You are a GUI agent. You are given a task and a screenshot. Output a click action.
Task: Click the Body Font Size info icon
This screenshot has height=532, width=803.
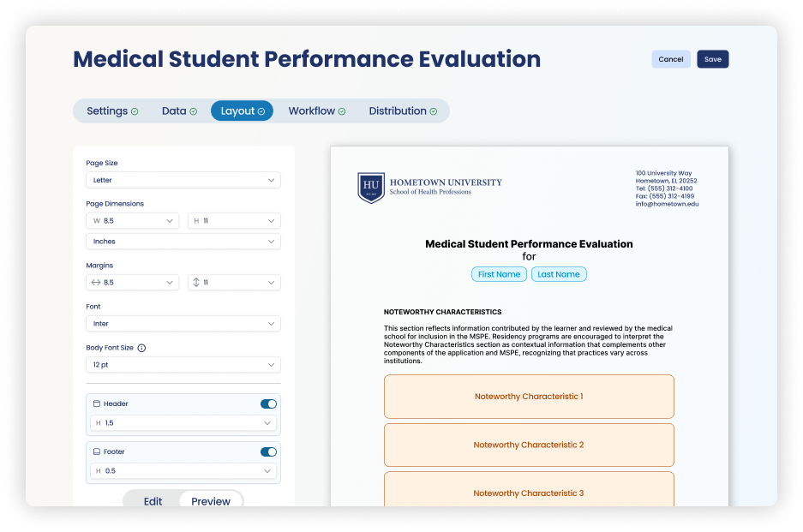point(141,348)
